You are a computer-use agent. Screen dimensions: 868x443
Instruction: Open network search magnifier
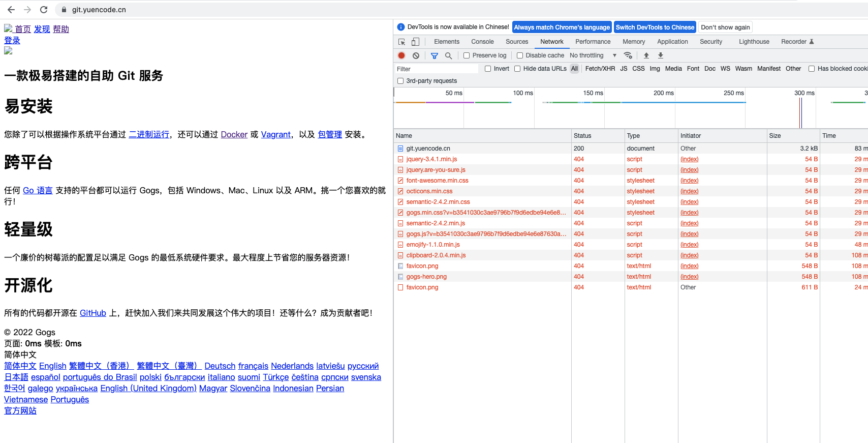[448, 55]
